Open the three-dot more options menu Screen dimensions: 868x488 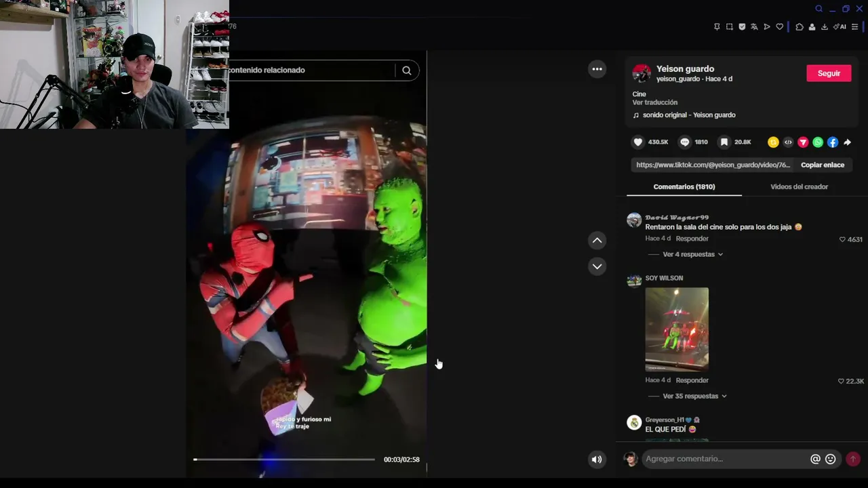click(x=597, y=69)
